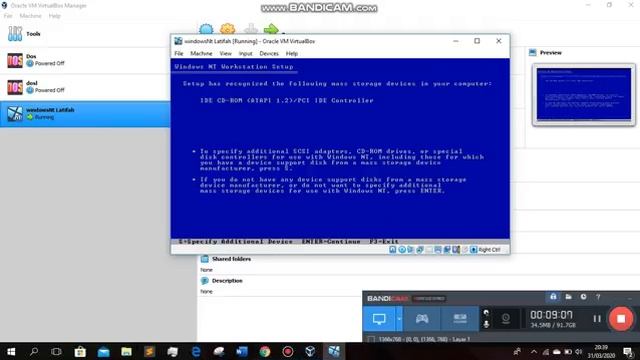Viewport: 640px width, 360px height.
Task: Open Task View on the taskbar
Action: [56, 351]
